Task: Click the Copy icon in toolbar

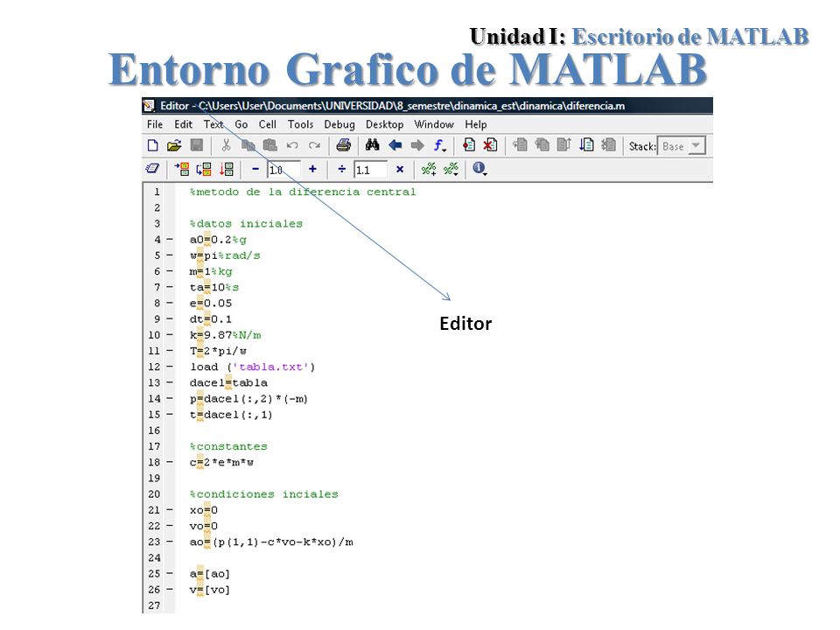Action: point(248,145)
